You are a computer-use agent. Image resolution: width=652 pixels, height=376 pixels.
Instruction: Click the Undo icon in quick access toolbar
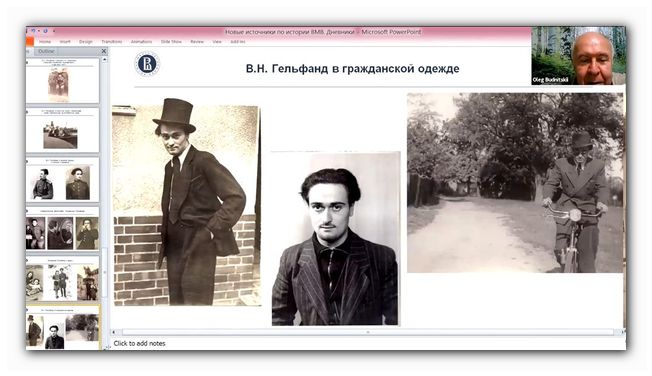[x=33, y=31]
